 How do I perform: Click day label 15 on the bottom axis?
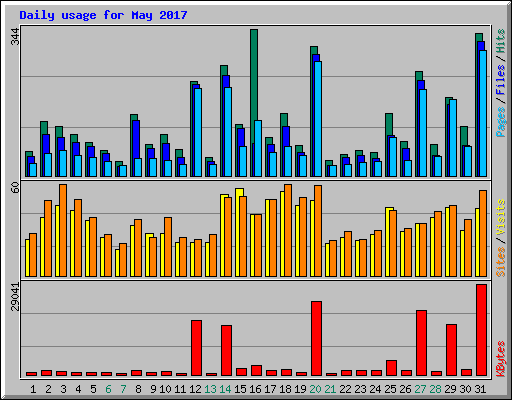coord(240,389)
